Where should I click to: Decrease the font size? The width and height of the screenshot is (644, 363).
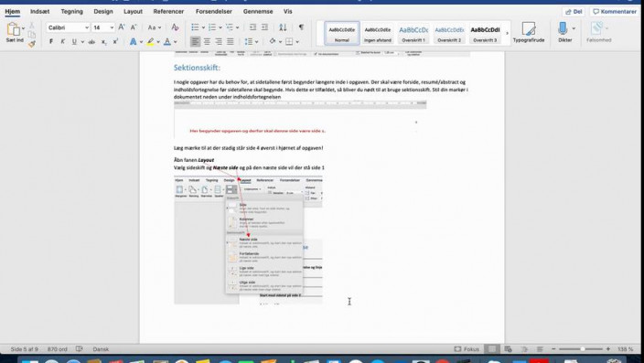pos(134,27)
